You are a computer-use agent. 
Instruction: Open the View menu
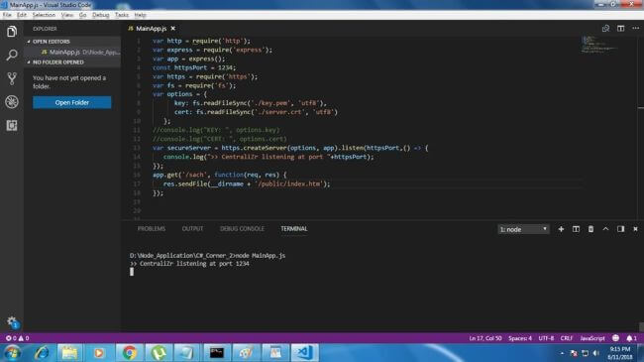67,15
